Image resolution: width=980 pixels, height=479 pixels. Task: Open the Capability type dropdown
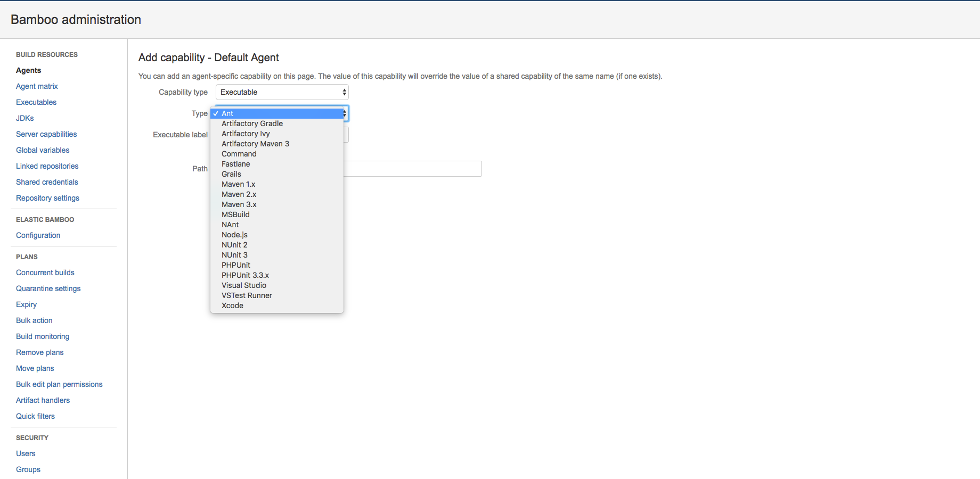pos(282,92)
